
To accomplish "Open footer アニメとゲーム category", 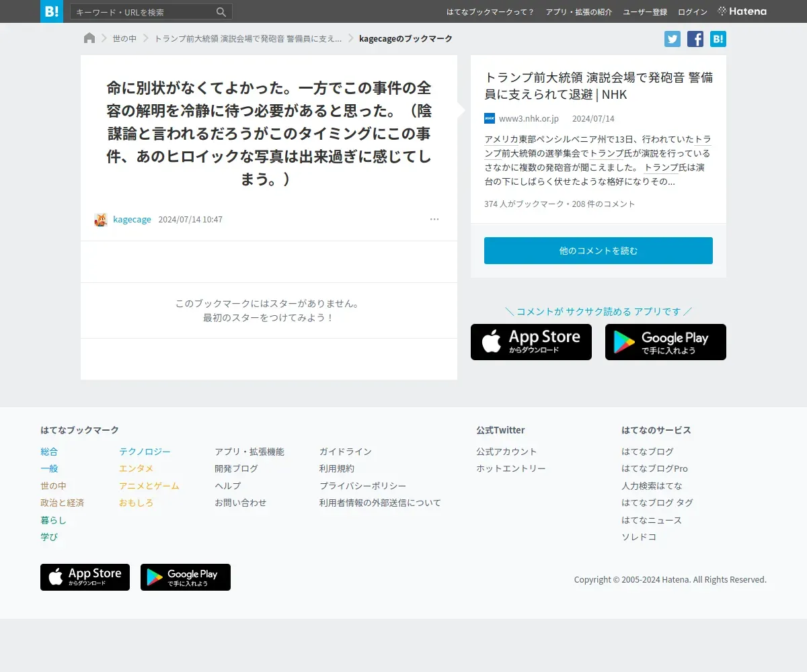I will (149, 486).
